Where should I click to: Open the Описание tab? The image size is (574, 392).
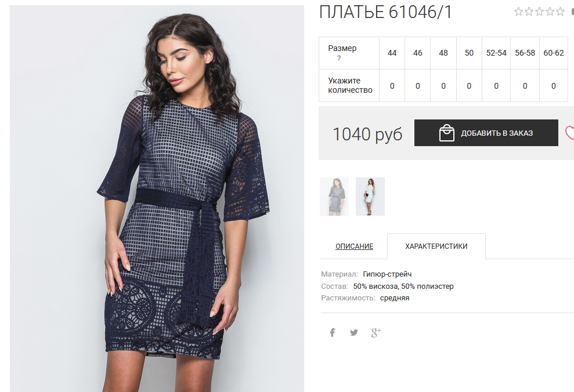coord(354,246)
